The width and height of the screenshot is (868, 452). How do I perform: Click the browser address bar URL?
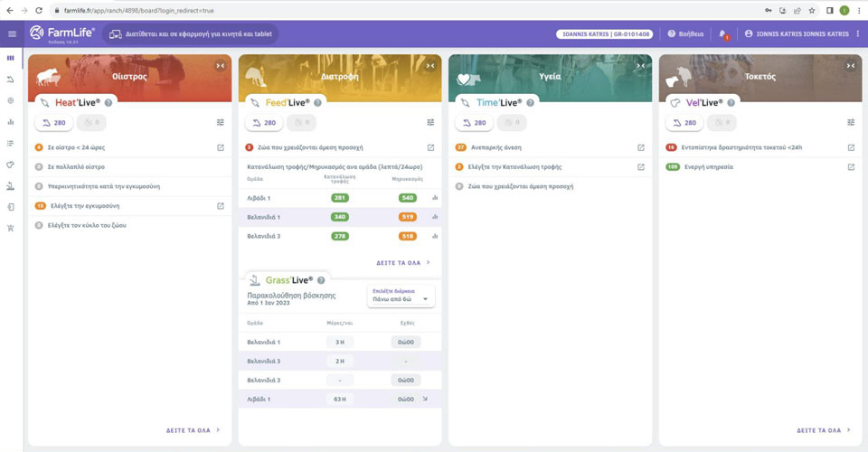pyautogui.click(x=138, y=10)
